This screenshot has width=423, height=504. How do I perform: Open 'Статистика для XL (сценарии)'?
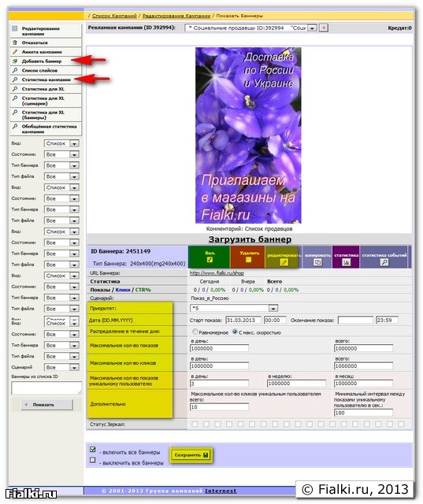[x=46, y=101]
